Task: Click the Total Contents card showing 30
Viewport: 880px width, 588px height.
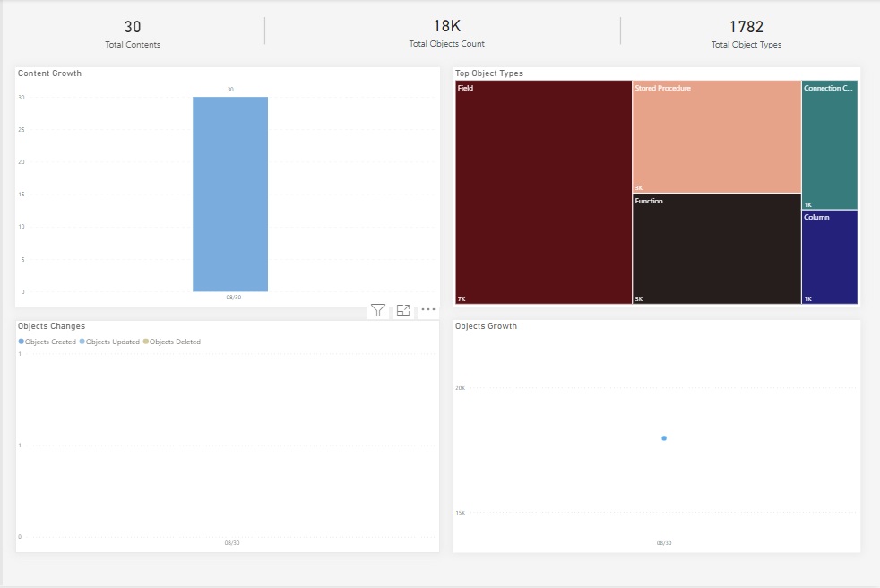Action: (x=133, y=33)
